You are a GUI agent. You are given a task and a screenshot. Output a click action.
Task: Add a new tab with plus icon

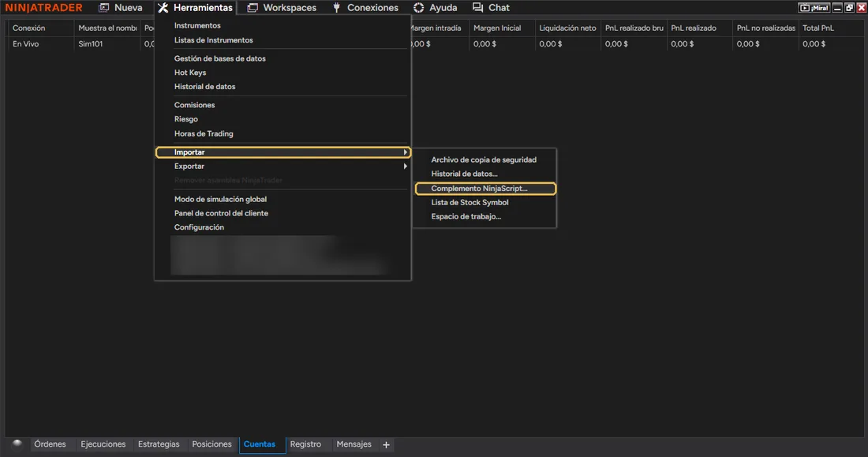click(x=386, y=444)
